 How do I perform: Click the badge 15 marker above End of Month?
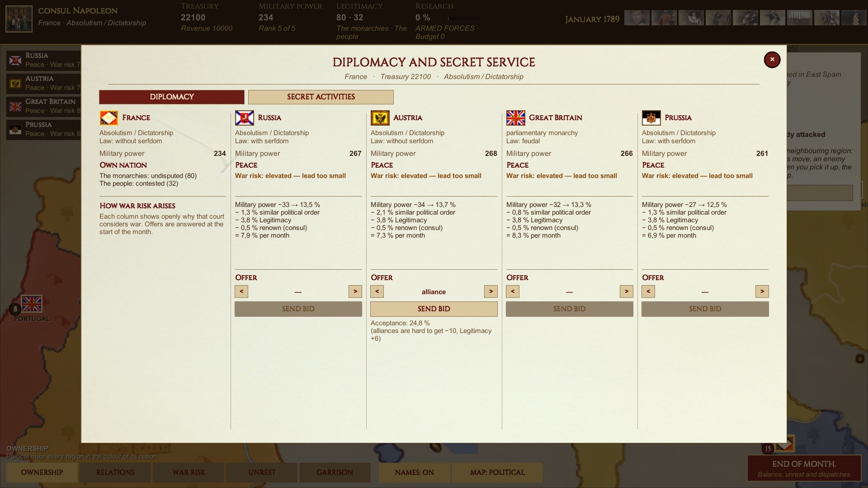point(768,449)
